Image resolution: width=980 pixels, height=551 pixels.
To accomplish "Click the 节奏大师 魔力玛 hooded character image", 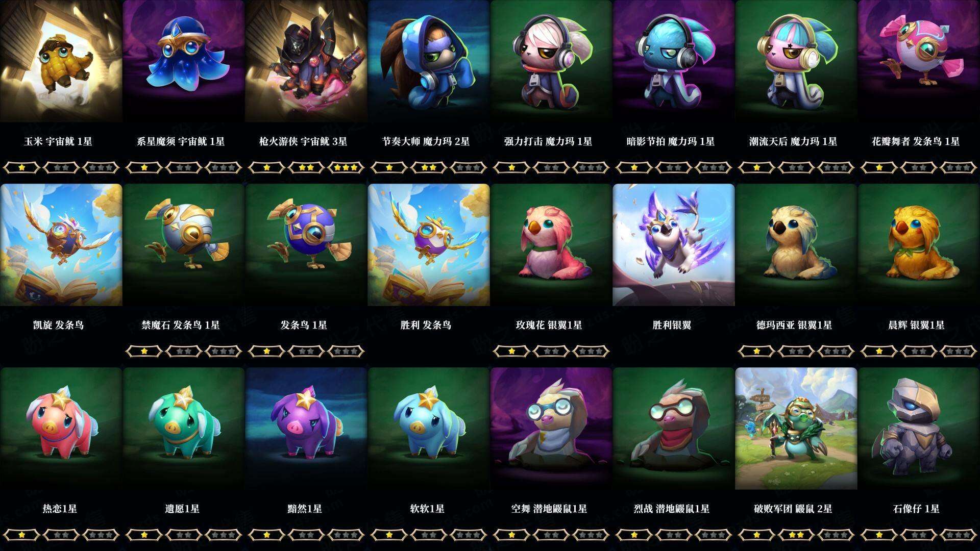I will [x=429, y=61].
